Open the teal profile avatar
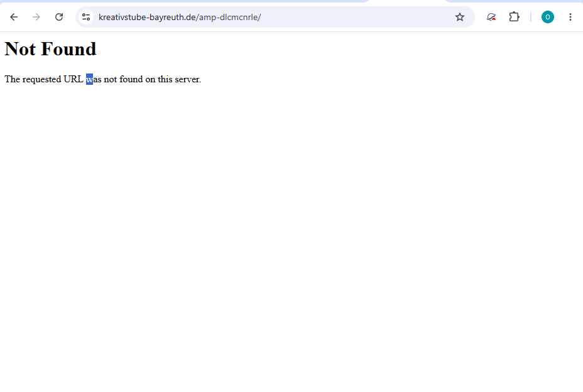Screen dimensions: 583x392 click(x=548, y=17)
